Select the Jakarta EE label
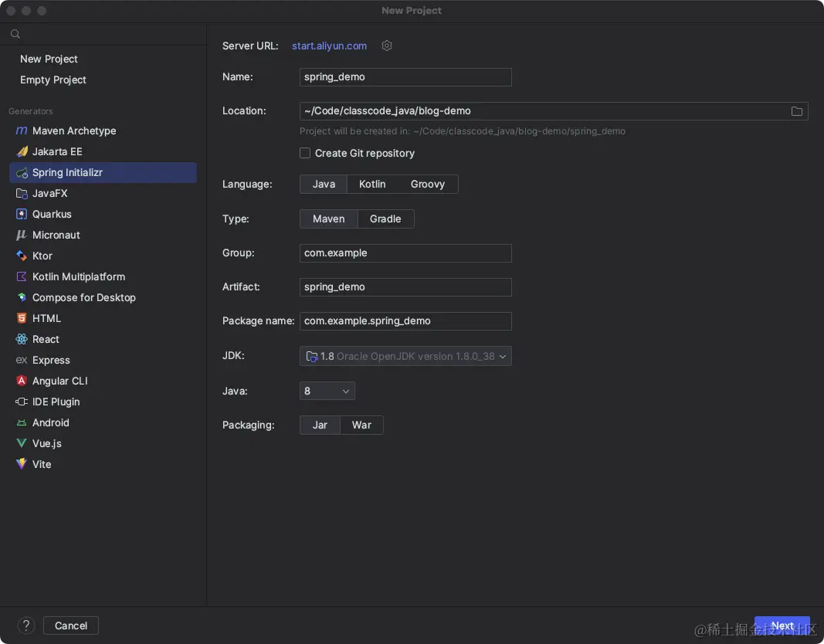Viewport: 824px width, 644px height. [57, 152]
